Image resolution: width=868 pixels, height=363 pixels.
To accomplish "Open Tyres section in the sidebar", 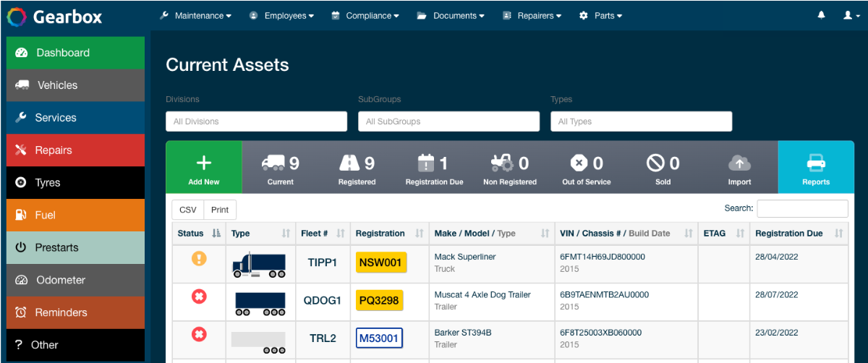I will [75, 183].
